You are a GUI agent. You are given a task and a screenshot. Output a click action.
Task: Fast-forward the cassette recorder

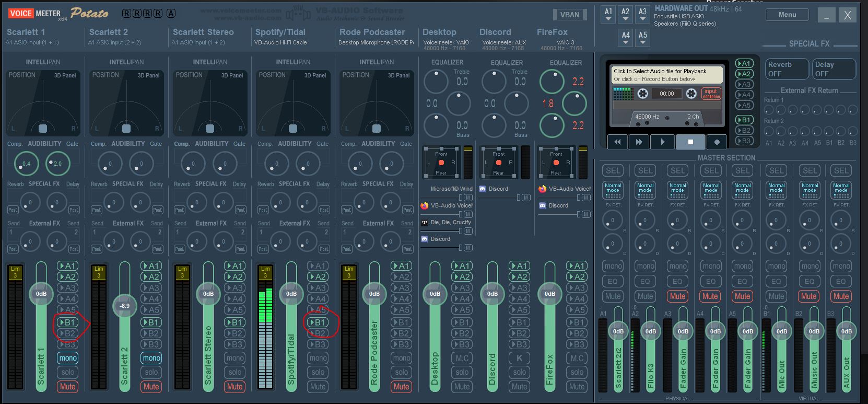pos(638,142)
